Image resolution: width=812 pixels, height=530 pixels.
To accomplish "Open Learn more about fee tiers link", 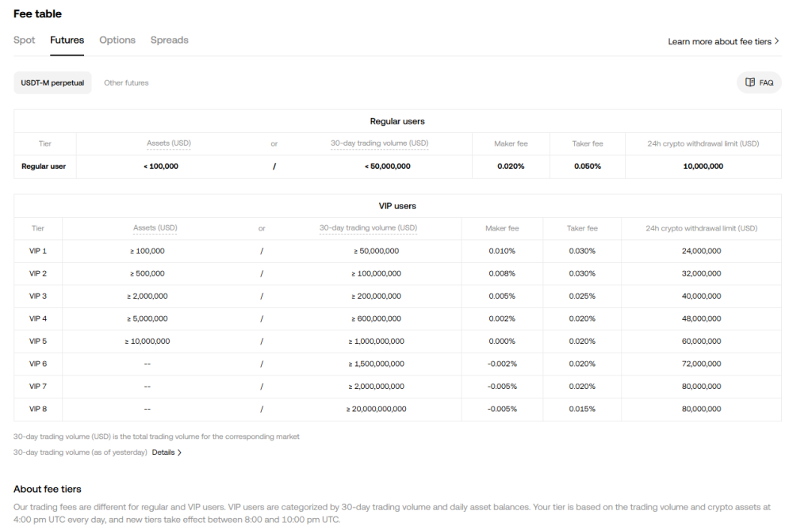I will tap(719, 41).
